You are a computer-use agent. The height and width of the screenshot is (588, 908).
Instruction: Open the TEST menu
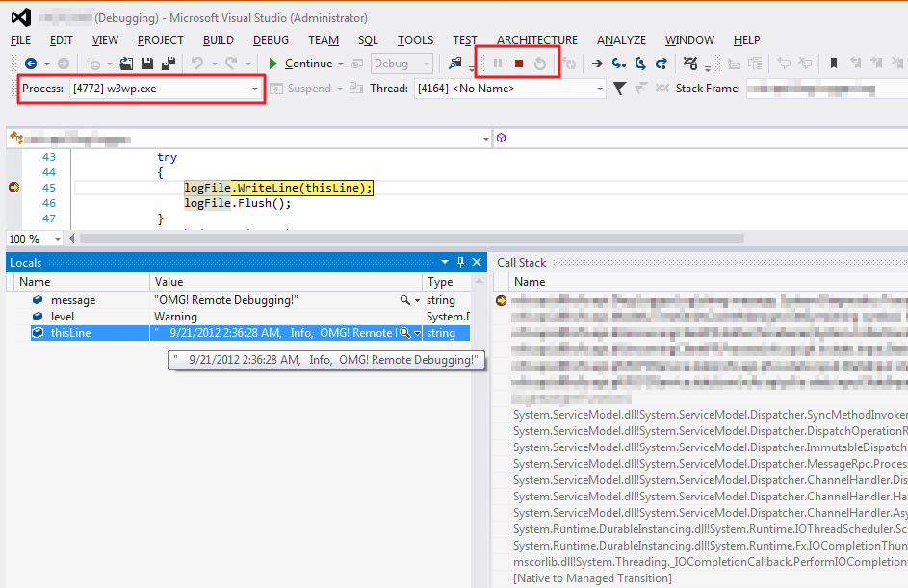[465, 39]
